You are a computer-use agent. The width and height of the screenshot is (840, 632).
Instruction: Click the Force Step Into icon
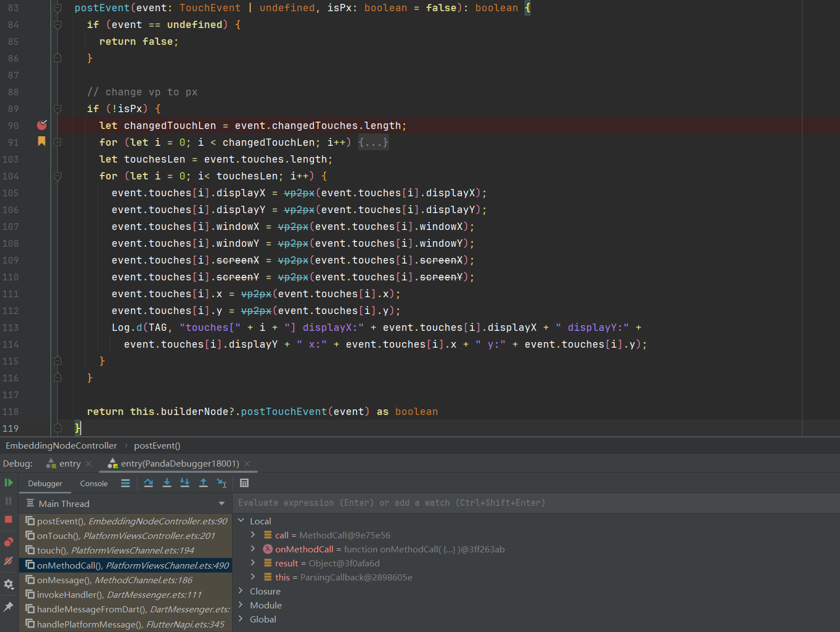(185, 483)
